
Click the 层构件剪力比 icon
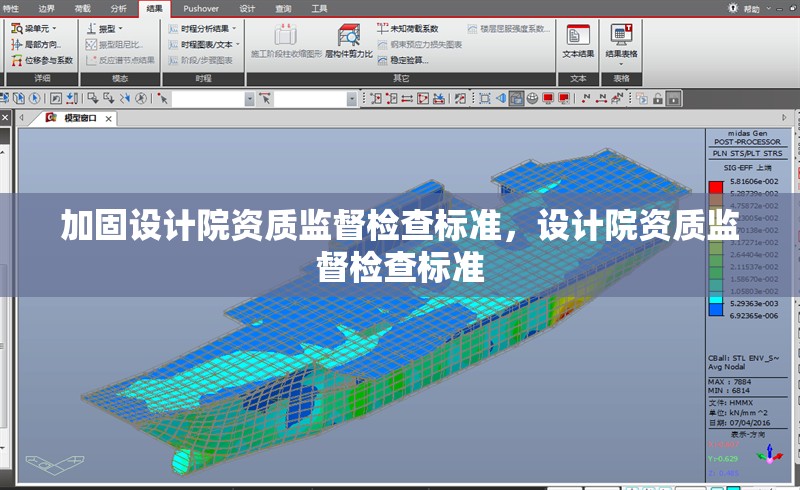click(x=348, y=41)
